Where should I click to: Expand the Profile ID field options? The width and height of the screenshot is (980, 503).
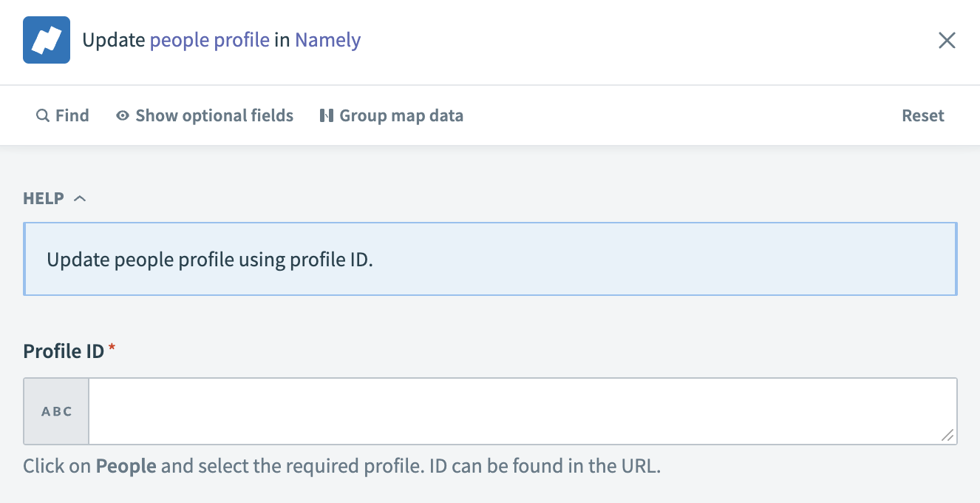tap(55, 411)
